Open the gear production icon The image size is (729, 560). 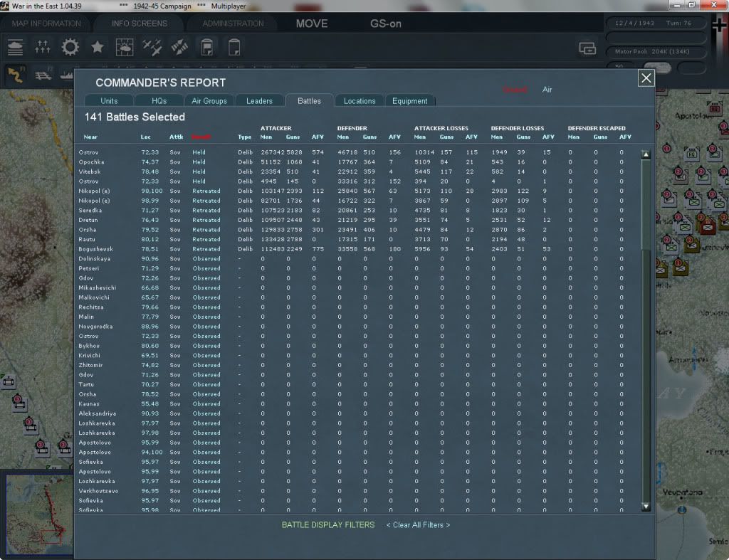(x=70, y=48)
